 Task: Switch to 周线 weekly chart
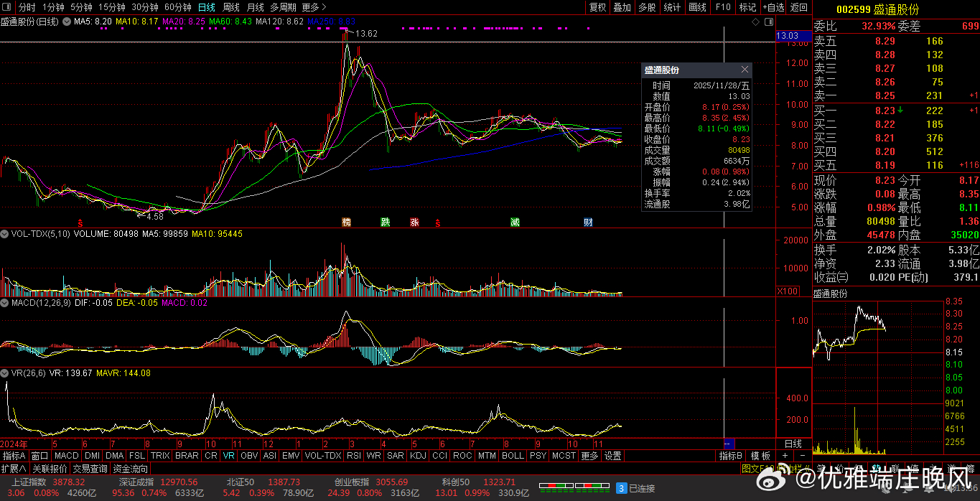230,7
